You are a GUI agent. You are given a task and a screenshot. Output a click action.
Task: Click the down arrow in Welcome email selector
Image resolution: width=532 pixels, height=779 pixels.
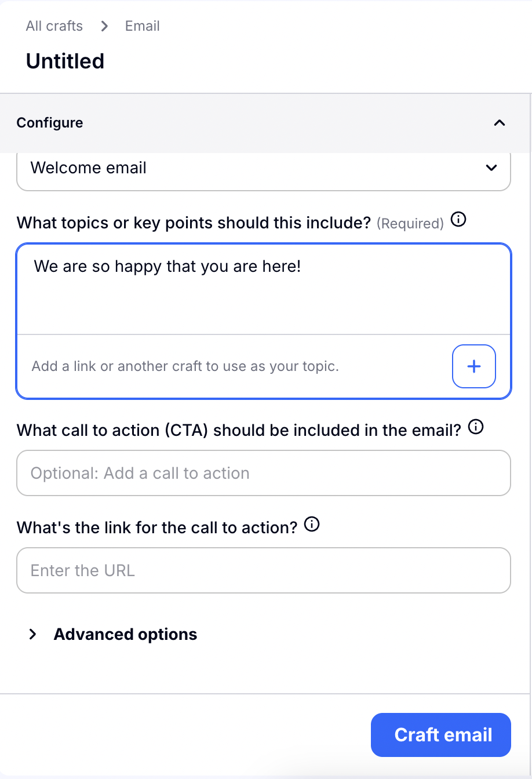click(491, 168)
